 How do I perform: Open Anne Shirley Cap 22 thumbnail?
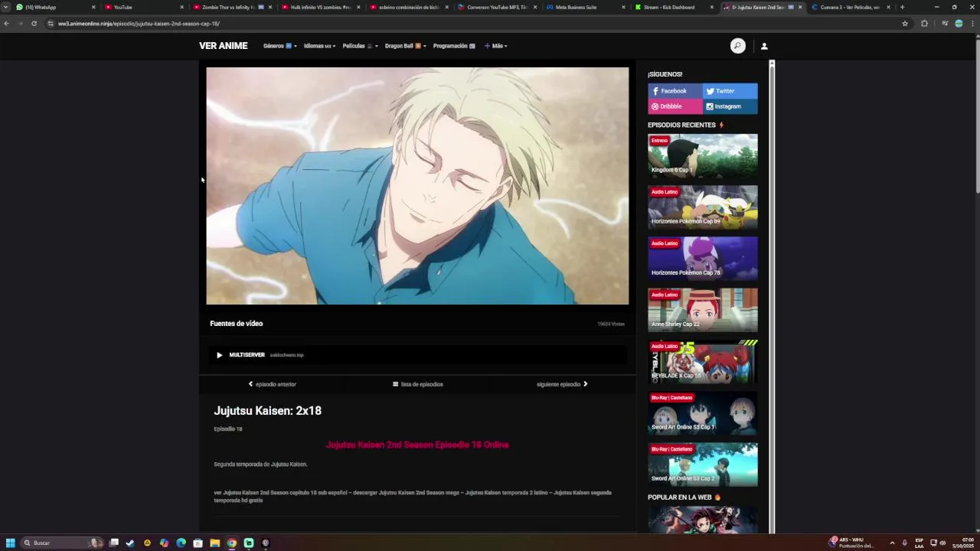point(703,310)
